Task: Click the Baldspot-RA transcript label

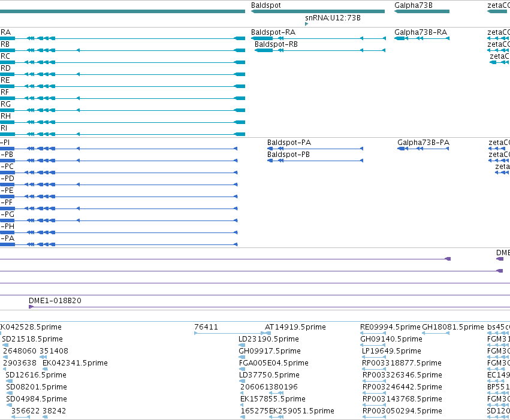Action: point(273,32)
